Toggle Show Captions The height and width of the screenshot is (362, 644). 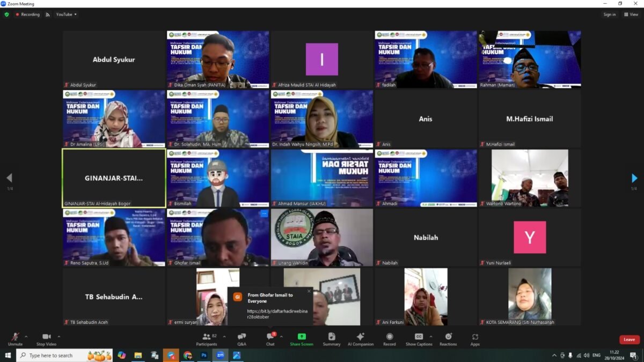coord(419,338)
